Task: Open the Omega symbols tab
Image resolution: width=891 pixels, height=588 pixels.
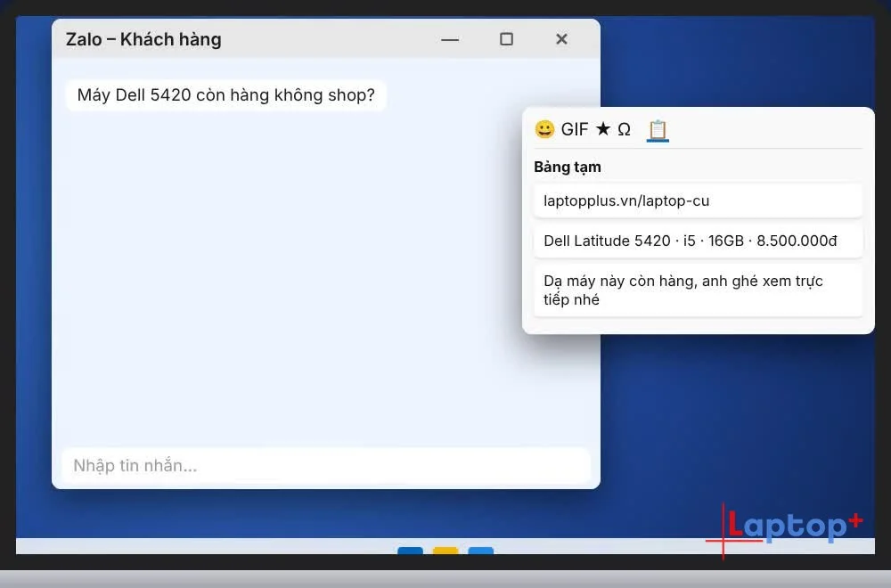Action: pos(624,129)
